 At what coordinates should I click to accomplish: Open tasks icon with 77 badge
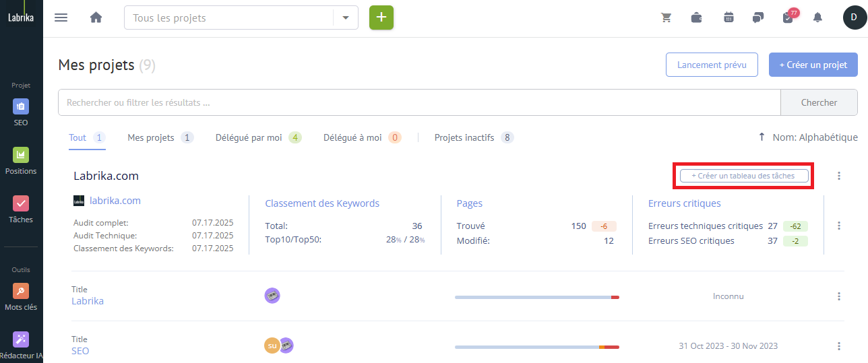(789, 16)
